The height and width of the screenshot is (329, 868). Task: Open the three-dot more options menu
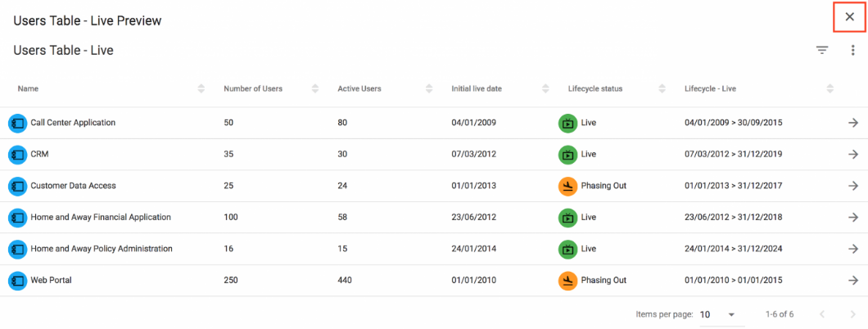(852, 51)
